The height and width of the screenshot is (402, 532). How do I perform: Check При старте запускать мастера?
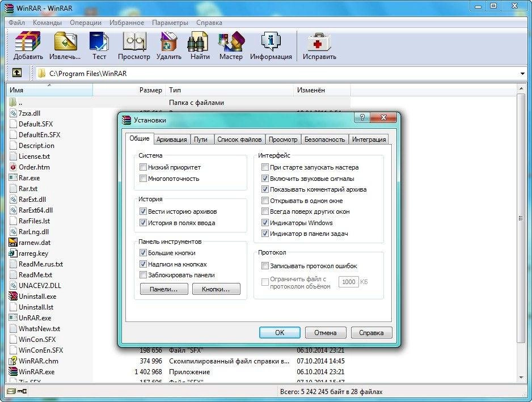pos(265,167)
